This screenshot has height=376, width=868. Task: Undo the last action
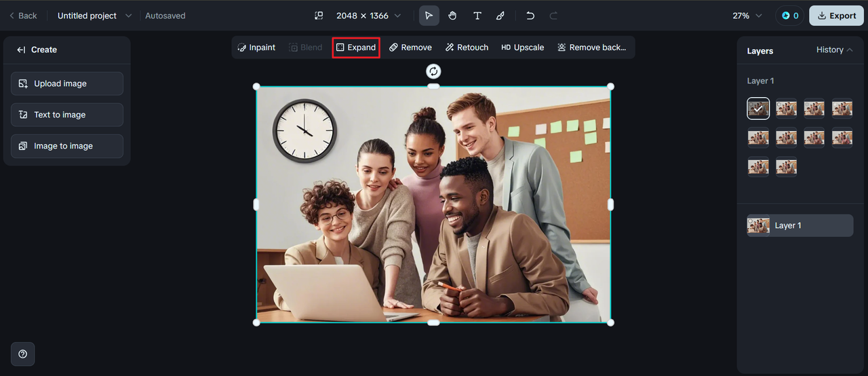tap(530, 16)
